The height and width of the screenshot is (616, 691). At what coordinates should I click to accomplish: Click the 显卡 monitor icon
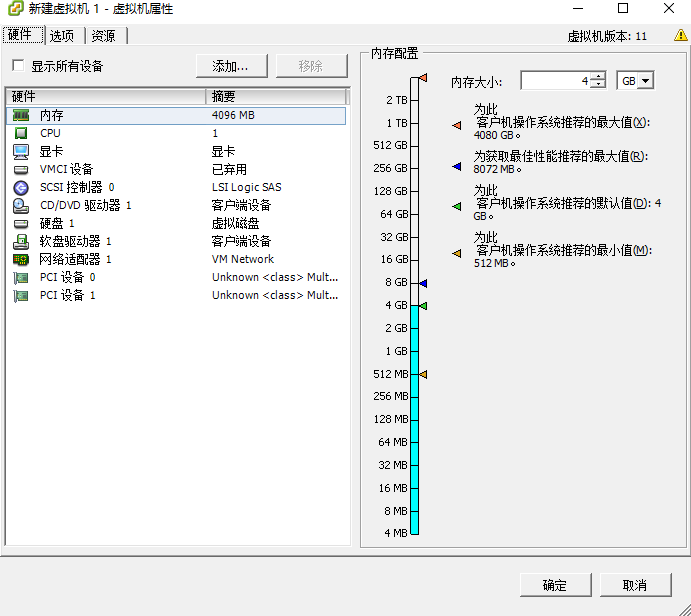click(21, 152)
